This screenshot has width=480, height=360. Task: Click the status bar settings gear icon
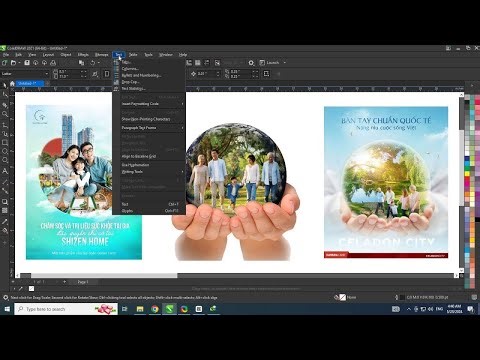tap(5, 297)
